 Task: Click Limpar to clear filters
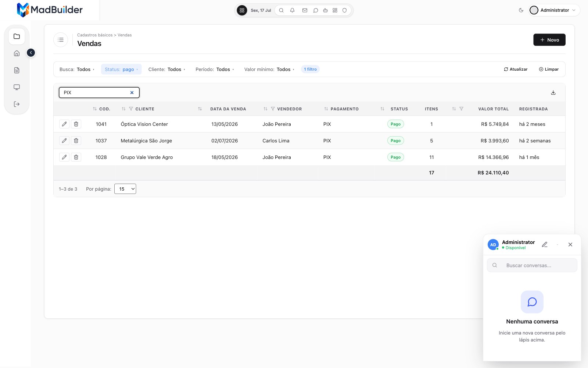[x=549, y=69]
